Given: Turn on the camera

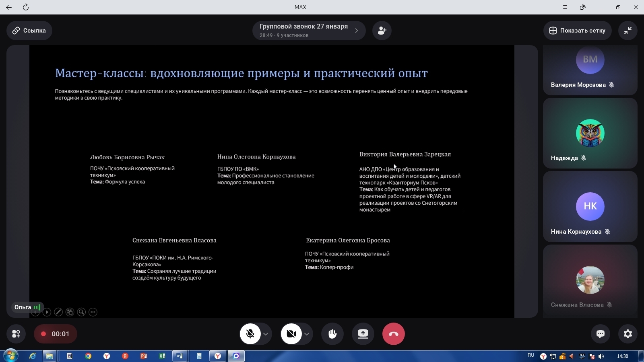Looking at the screenshot, I should [291, 334].
